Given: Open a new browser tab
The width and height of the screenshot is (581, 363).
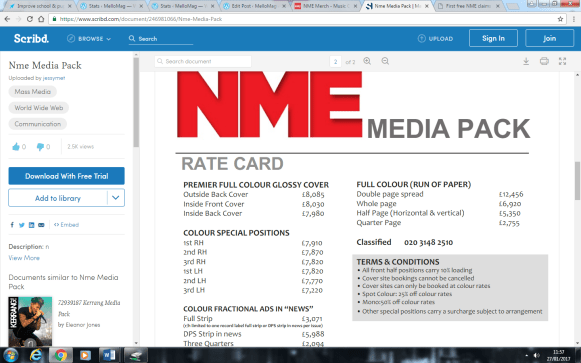Looking at the screenshot, I should (513, 6).
